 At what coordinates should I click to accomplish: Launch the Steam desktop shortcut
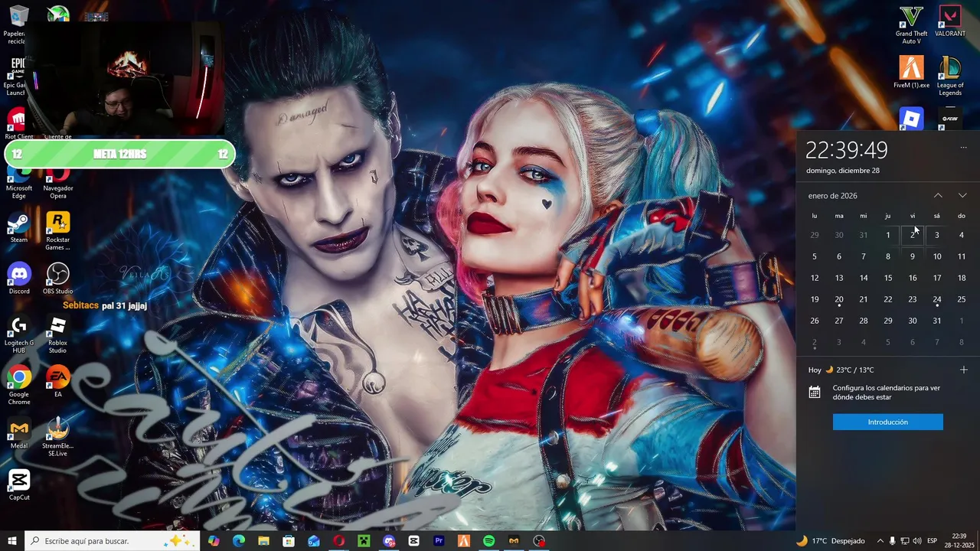(19, 227)
